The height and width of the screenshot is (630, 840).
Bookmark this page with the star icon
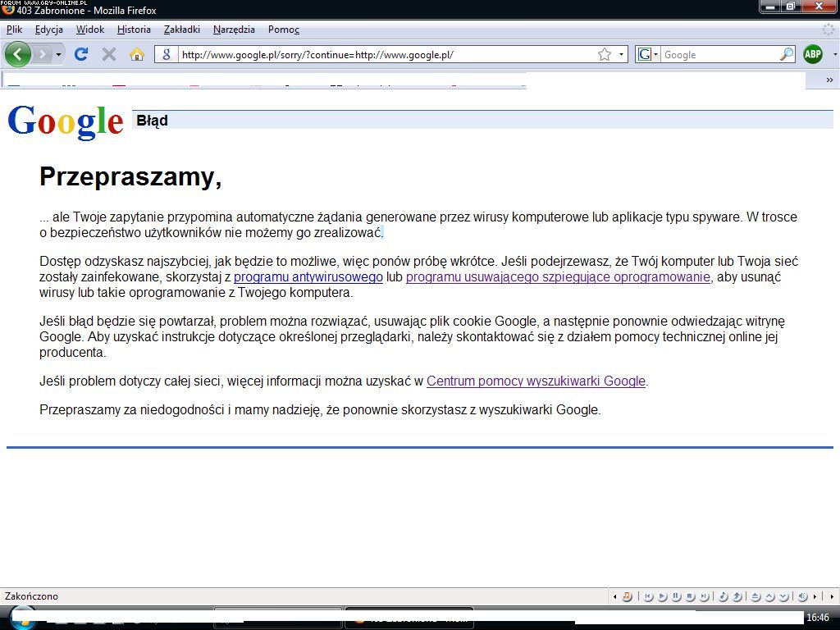pyautogui.click(x=605, y=54)
